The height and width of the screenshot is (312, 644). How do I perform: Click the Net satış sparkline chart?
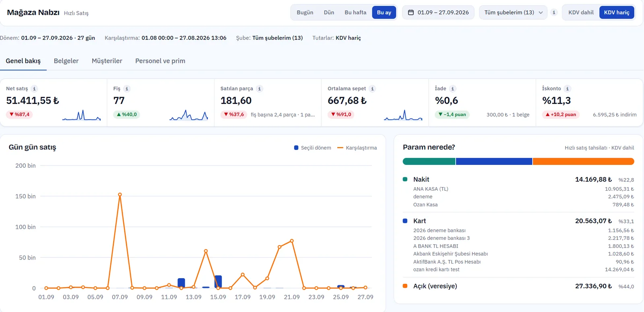click(81, 115)
